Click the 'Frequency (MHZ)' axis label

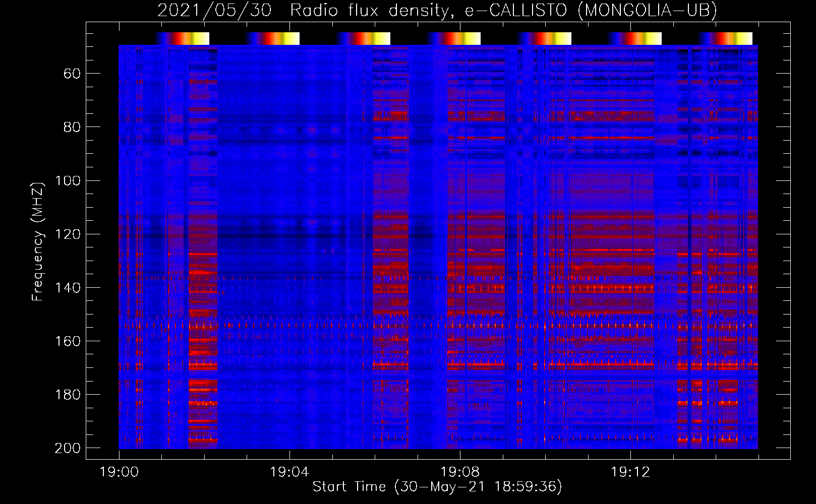coord(38,241)
